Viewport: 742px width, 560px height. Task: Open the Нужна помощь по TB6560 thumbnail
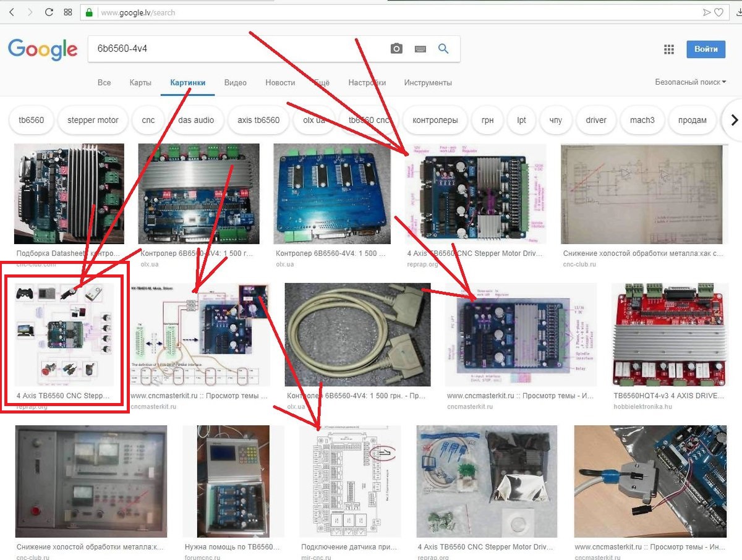coord(232,482)
